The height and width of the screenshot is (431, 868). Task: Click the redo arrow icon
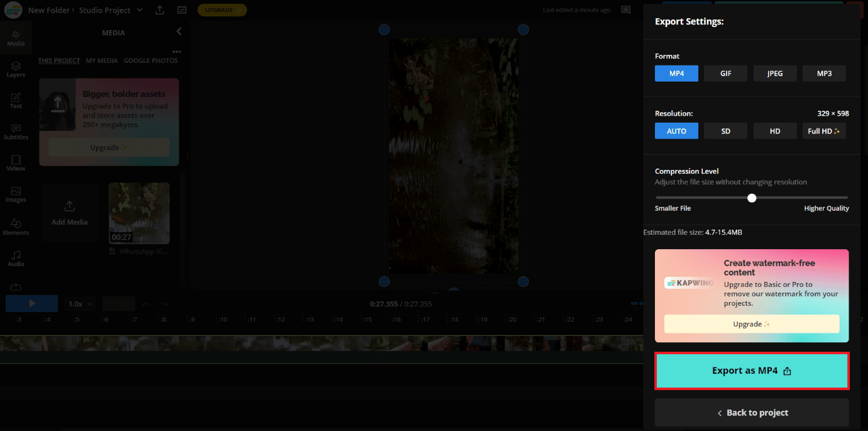tap(165, 304)
